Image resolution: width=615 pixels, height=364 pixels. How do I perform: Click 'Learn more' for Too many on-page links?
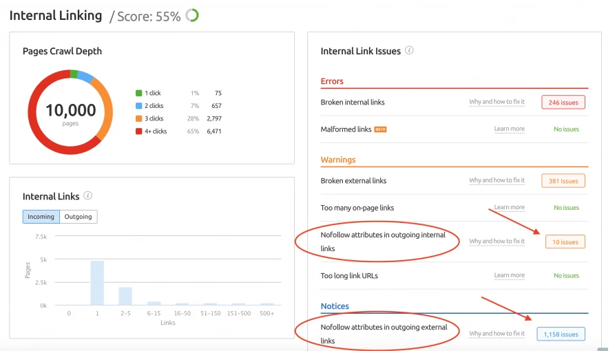[x=509, y=207]
